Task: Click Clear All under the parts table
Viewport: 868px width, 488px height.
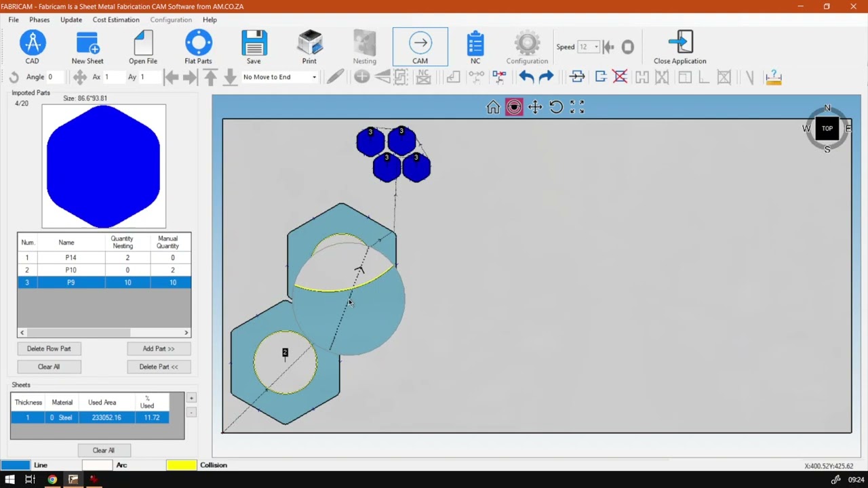Action: [x=49, y=367]
